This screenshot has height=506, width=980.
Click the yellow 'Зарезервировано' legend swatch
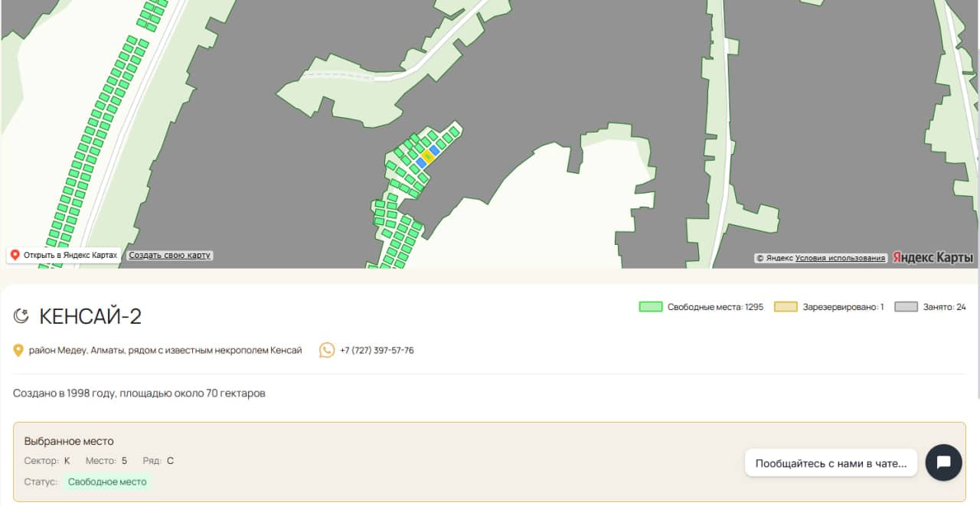[785, 307]
